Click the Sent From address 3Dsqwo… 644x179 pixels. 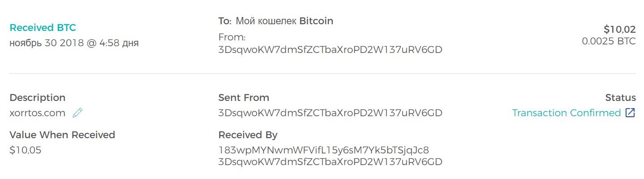[331, 113]
